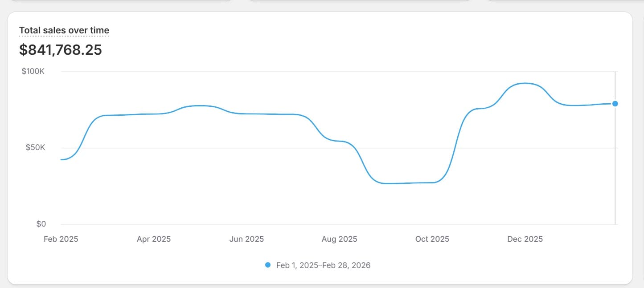Select the Feb 2025 x-axis label
This screenshot has height=288, width=644.
point(61,239)
